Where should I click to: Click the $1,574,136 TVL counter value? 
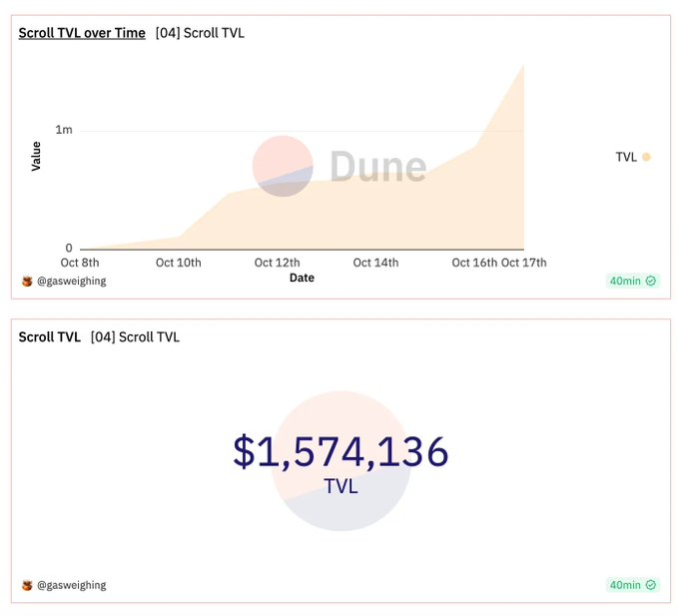(340, 451)
